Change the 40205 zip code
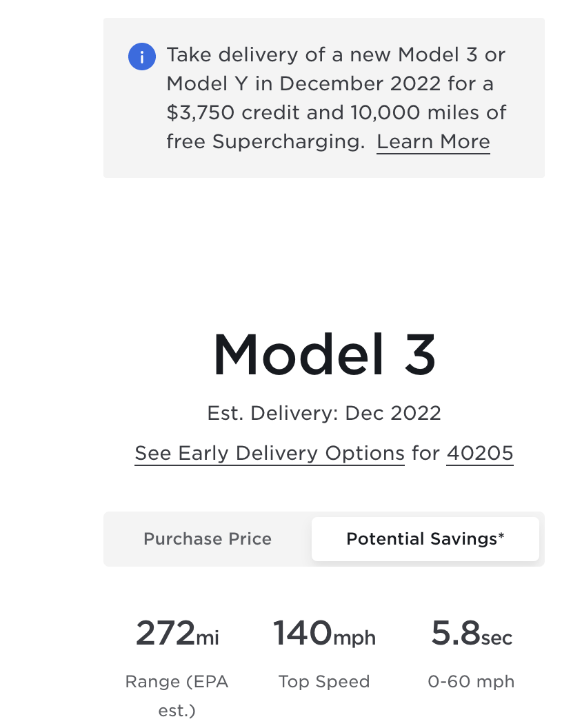Image resolution: width=582 pixels, height=728 pixels. pos(480,453)
